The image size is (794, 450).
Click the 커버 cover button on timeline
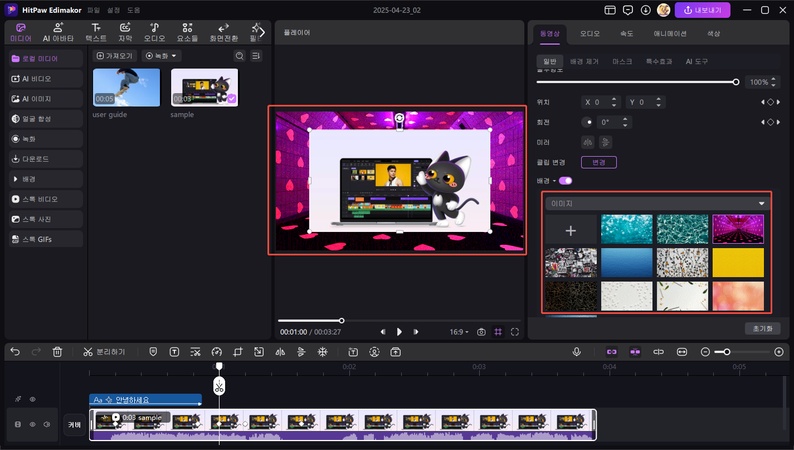[74, 425]
